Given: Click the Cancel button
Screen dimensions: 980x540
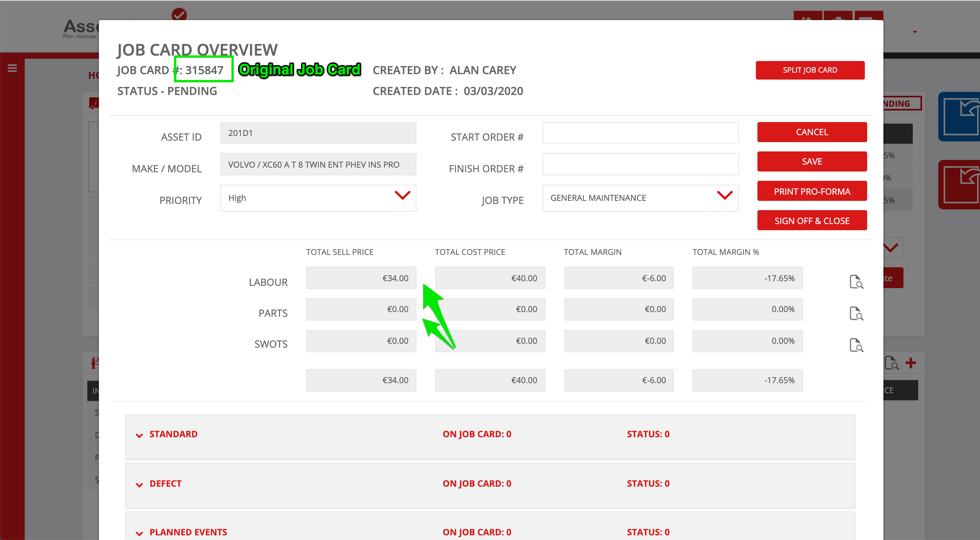Looking at the screenshot, I should (812, 132).
